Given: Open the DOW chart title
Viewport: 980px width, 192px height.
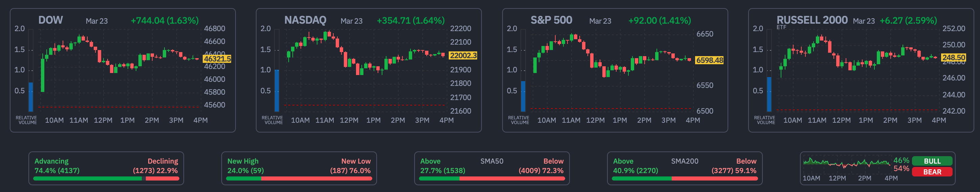Looking at the screenshot, I should pyautogui.click(x=51, y=20).
